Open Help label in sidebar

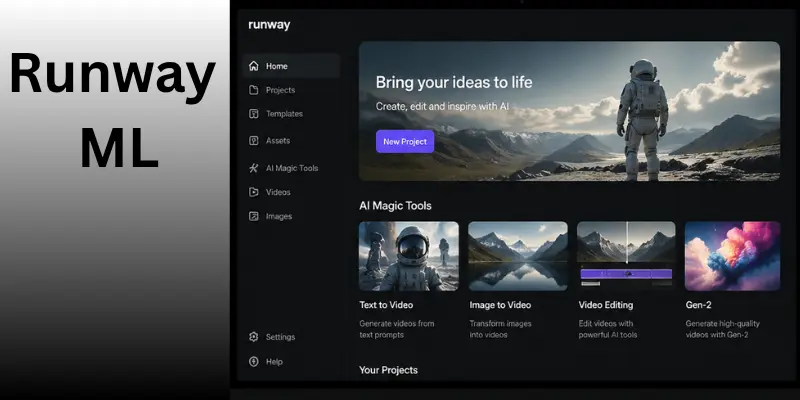(x=274, y=361)
